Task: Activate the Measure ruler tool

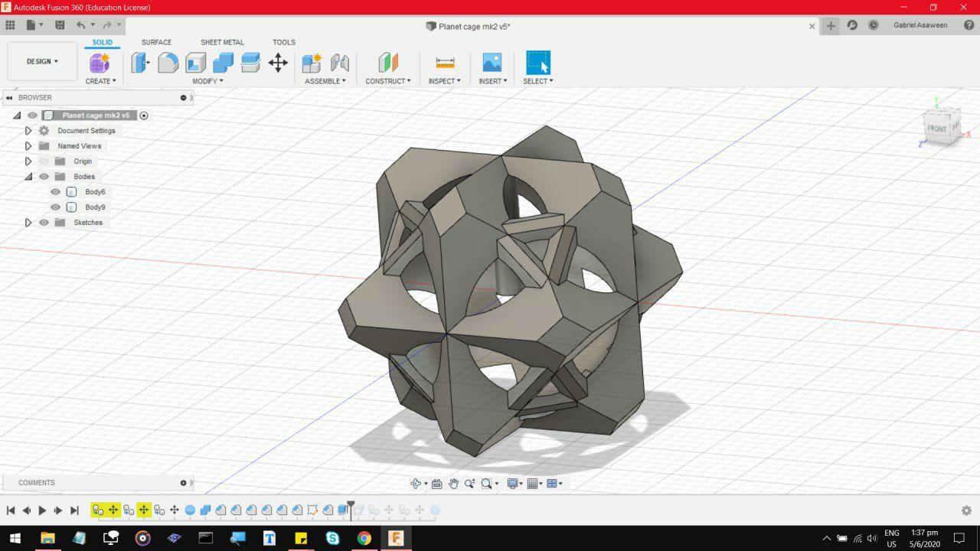Action: (445, 63)
